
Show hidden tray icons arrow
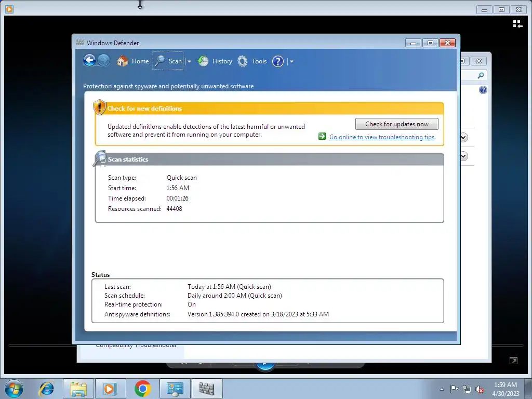[x=442, y=389]
